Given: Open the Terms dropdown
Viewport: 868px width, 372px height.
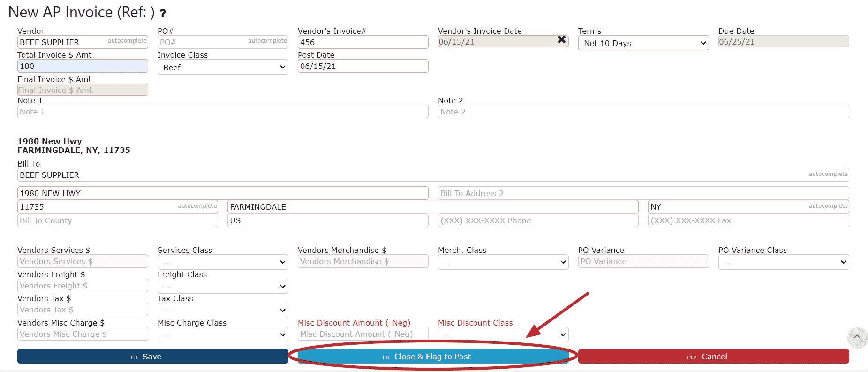Looking at the screenshot, I should click(643, 43).
